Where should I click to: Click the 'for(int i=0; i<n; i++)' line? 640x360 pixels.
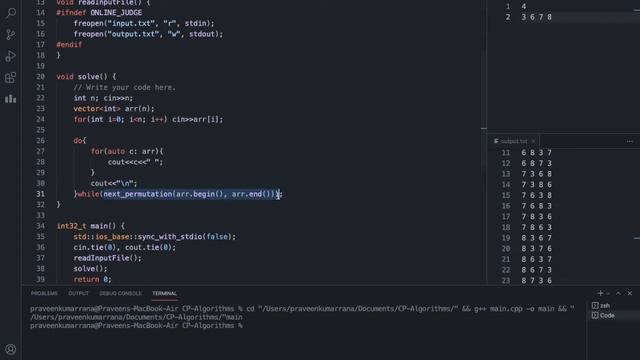(148, 119)
